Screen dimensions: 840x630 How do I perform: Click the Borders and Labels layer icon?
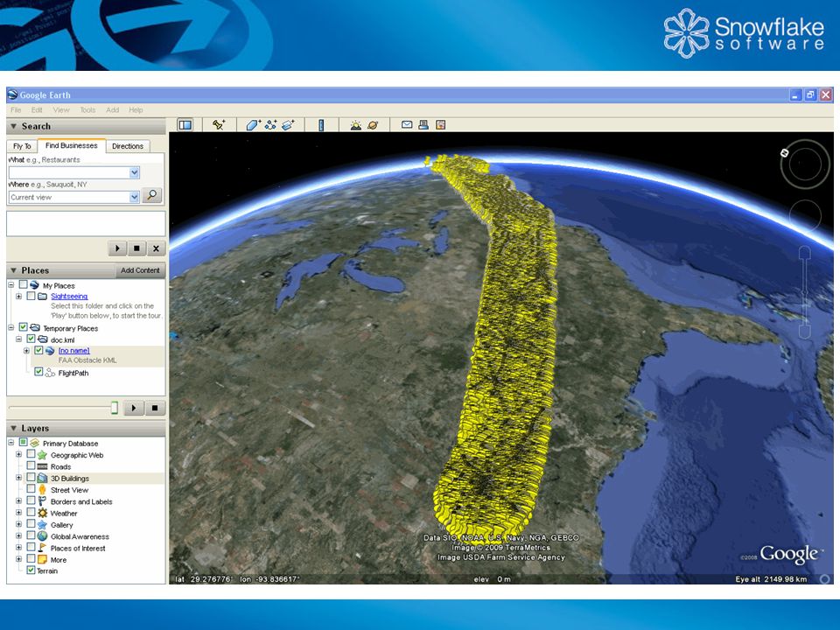(x=42, y=500)
